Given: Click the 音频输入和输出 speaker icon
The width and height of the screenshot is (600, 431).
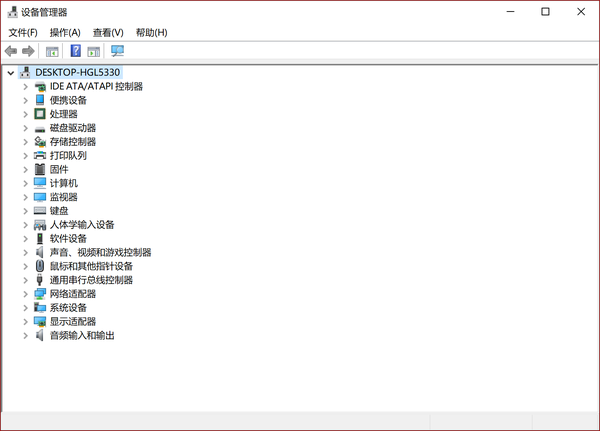Looking at the screenshot, I should point(39,335).
